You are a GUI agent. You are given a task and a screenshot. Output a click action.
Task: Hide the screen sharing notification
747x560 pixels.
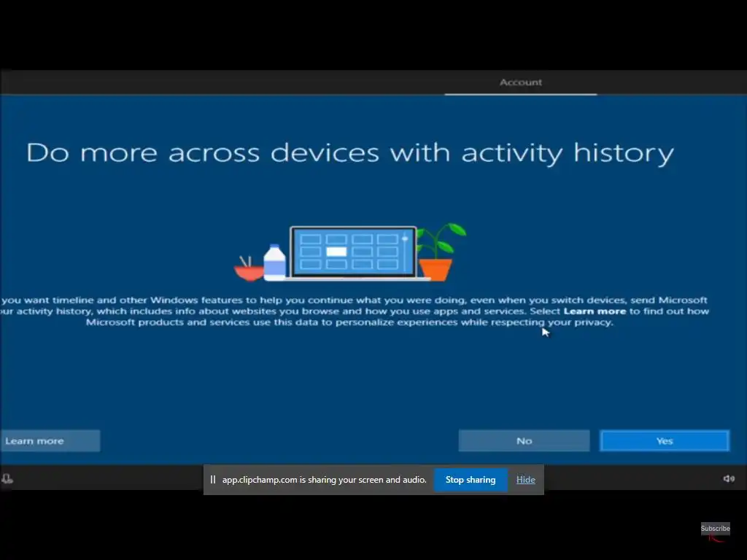pos(525,480)
